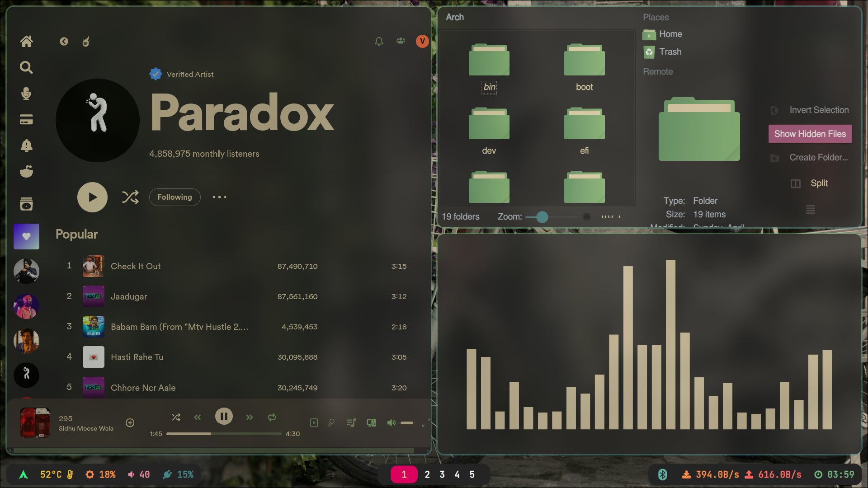
Task: Open the card-shaped sidebar icon
Action: tap(26, 120)
